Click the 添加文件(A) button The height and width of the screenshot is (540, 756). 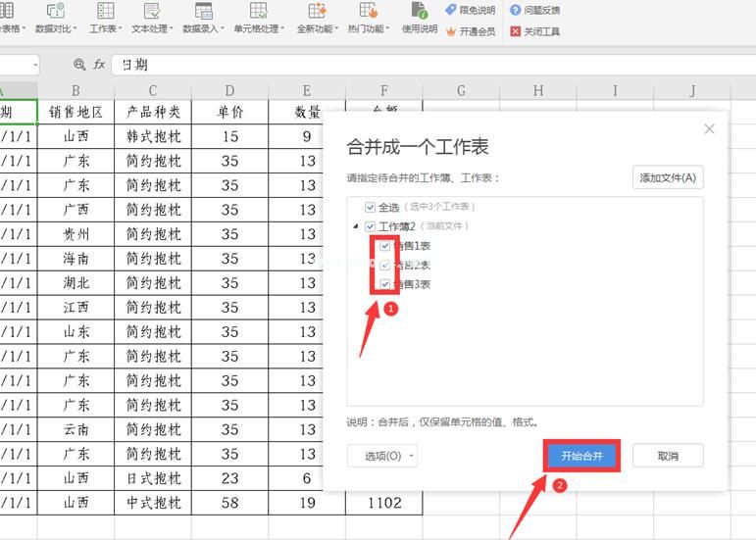(668, 177)
